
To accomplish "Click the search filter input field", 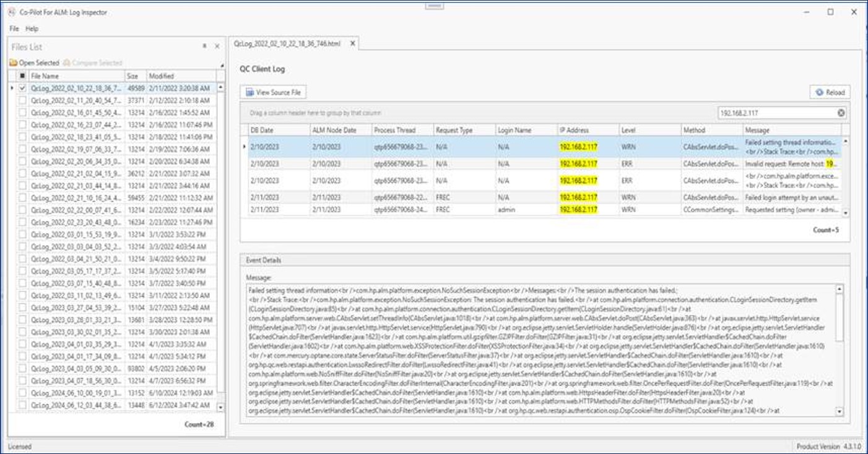I will [x=776, y=113].
